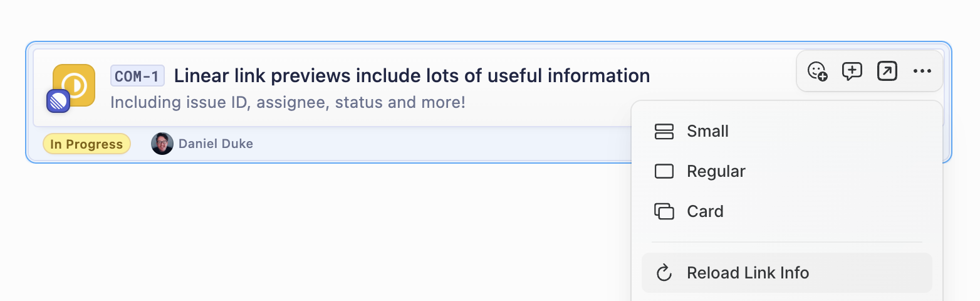
Task: Click the Daniel Duke assignee name
Action: point(216,144)
